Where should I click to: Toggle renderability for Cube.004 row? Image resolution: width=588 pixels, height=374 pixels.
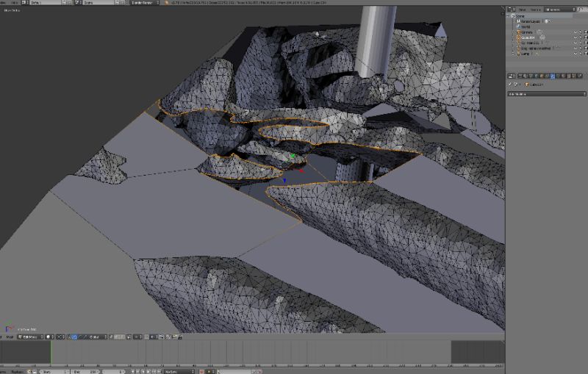pyautogui.click(x=585, y=37)
